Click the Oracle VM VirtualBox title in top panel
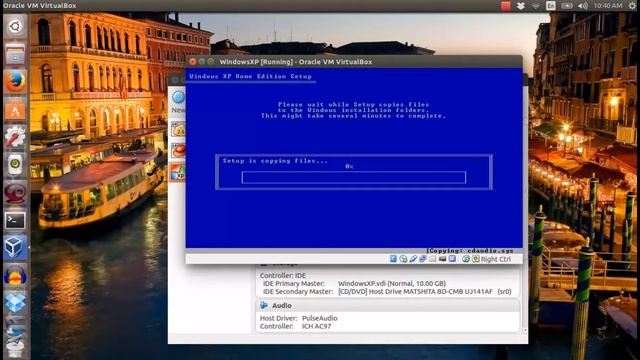The width and height of the screenshot is (640, 360). [40, 6]
